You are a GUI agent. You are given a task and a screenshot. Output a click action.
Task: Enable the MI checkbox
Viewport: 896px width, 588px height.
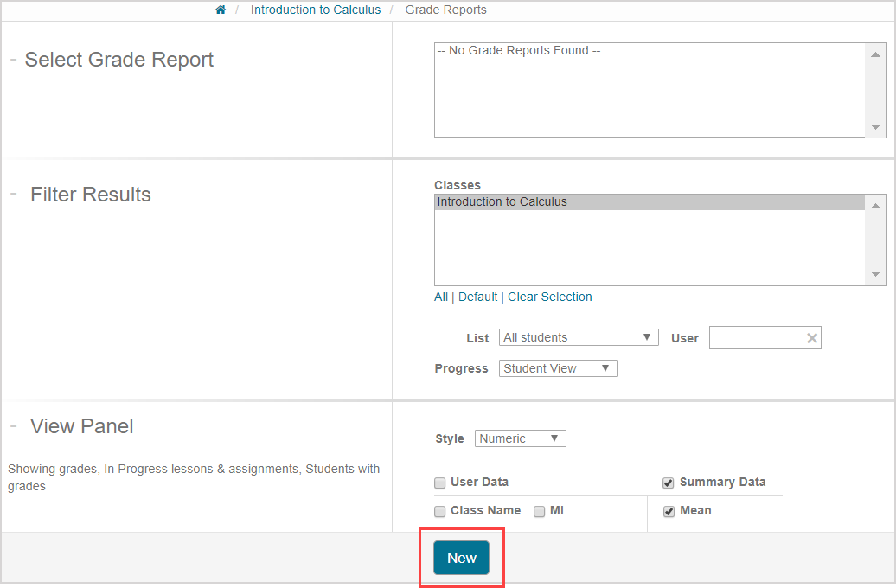tap(539, 511)
